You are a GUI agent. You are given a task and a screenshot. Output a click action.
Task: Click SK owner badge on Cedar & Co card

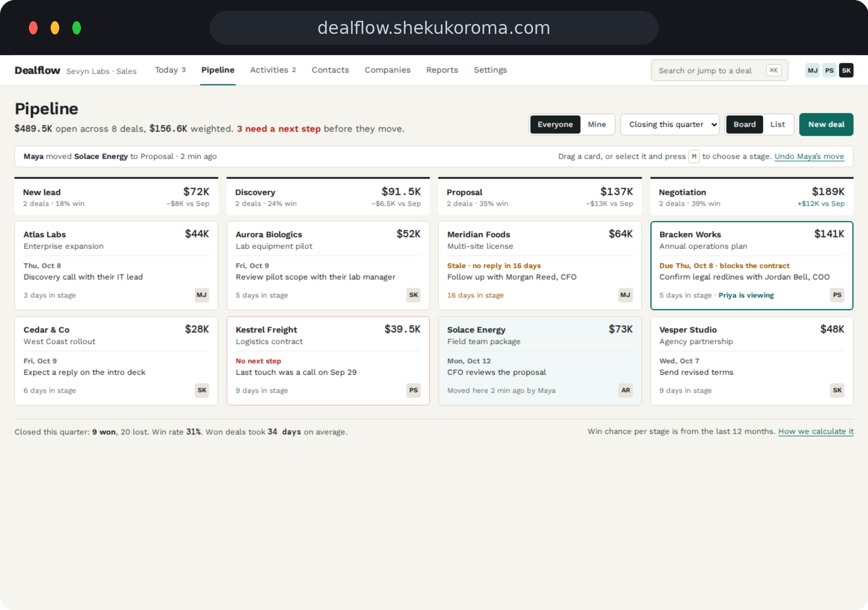(202, 390)
